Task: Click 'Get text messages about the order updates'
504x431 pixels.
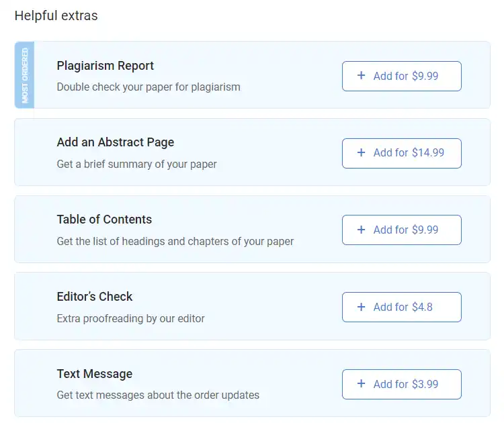Action: coord(158,395)
